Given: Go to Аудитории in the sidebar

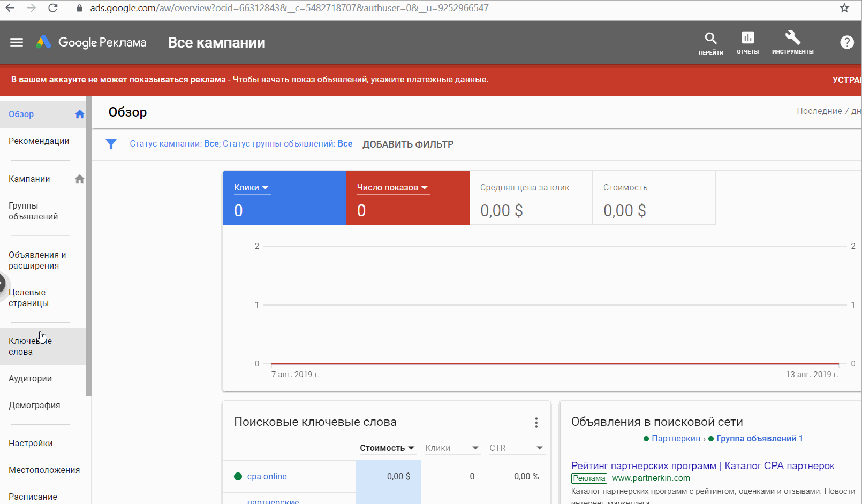Looking at the screenshot, I should pyautogui.click(x=31, y=379).
